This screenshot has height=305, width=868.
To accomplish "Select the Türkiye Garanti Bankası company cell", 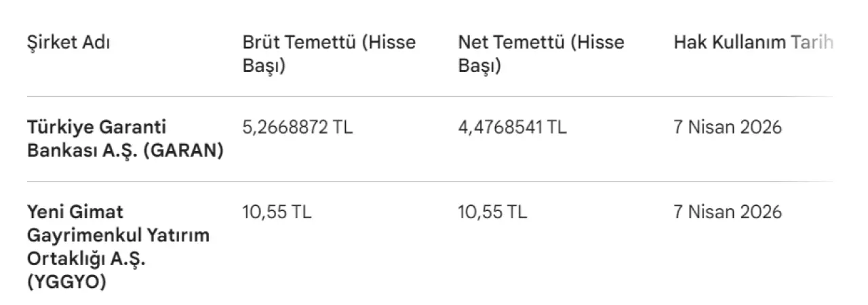I will [125, 139].
